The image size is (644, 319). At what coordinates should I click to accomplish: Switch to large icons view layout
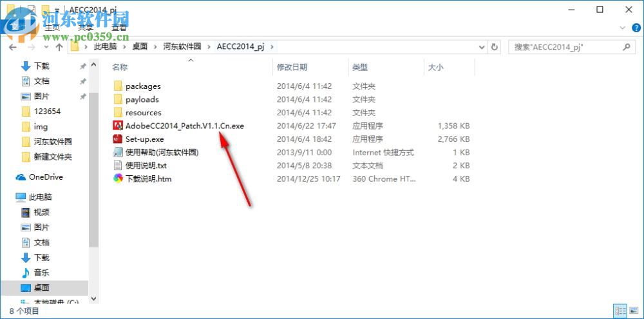tap(633, 311)
